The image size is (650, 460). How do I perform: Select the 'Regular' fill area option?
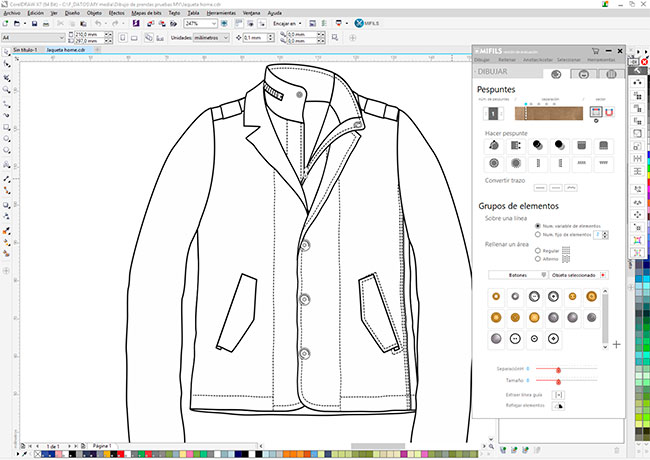tap(538, 250)
